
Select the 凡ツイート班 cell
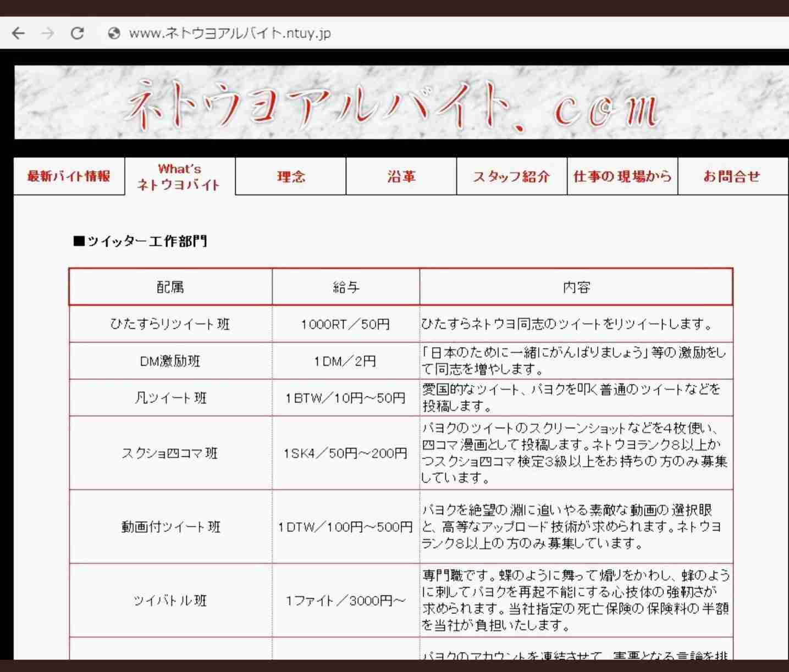click(170, 398)
